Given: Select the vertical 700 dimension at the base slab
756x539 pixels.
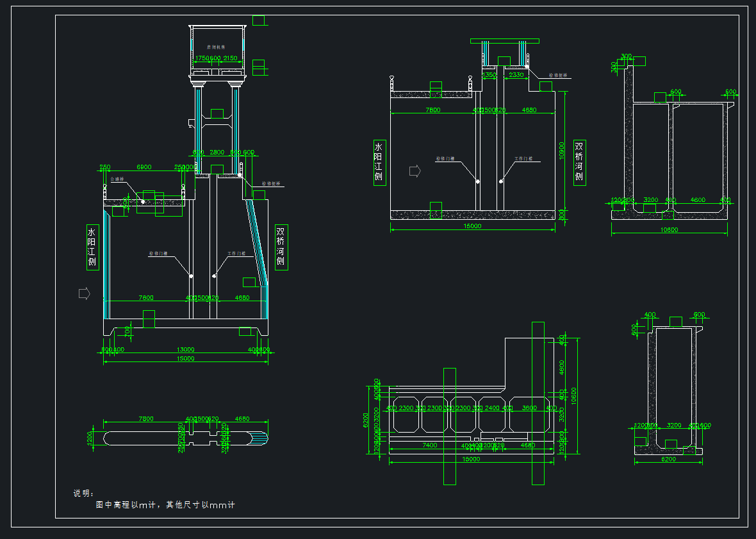Looking at the screenshot, I should pyautogui.click(x=127, y=331).
